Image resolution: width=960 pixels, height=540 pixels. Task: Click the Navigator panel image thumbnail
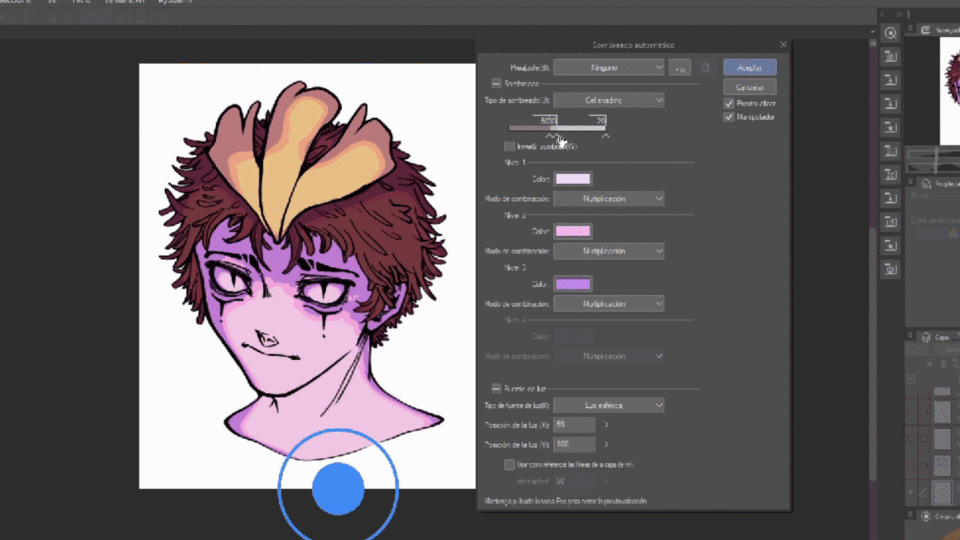[950, 91]
